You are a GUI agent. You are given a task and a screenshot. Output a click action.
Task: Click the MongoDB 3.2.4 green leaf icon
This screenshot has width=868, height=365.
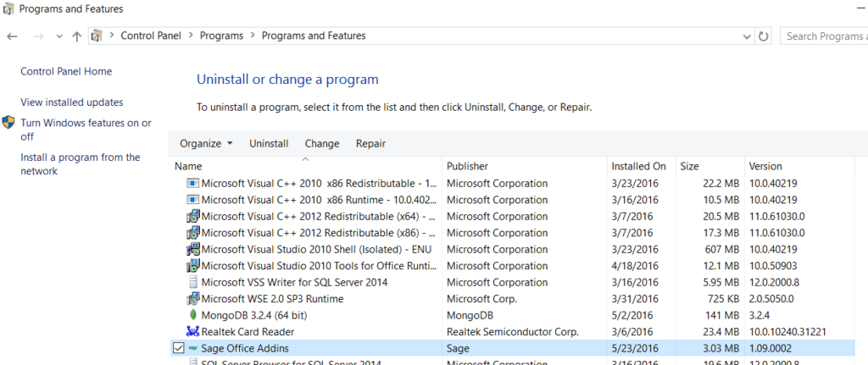192,315
